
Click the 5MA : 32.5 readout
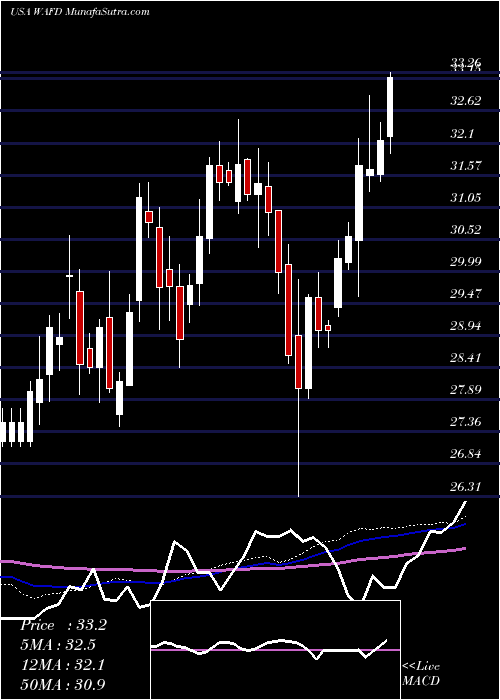click(58, 645)
